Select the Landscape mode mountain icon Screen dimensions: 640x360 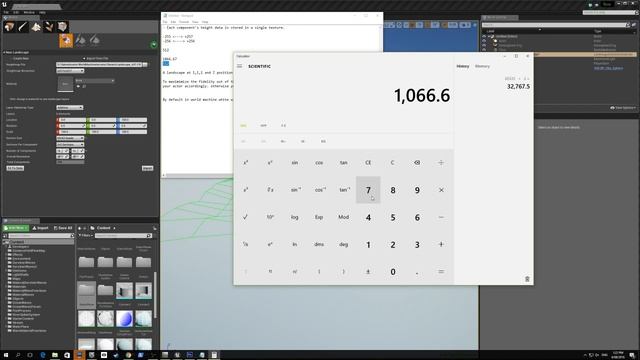[36, 27]
